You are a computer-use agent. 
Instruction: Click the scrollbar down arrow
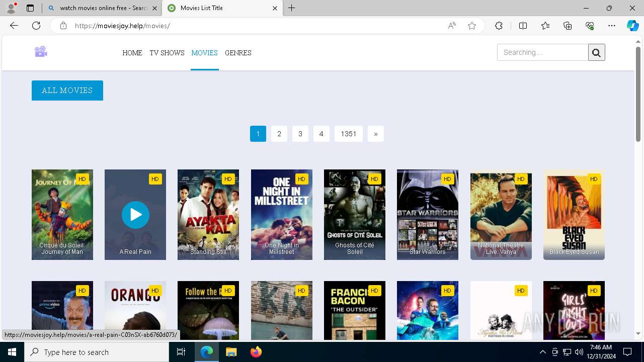[638, 333]
